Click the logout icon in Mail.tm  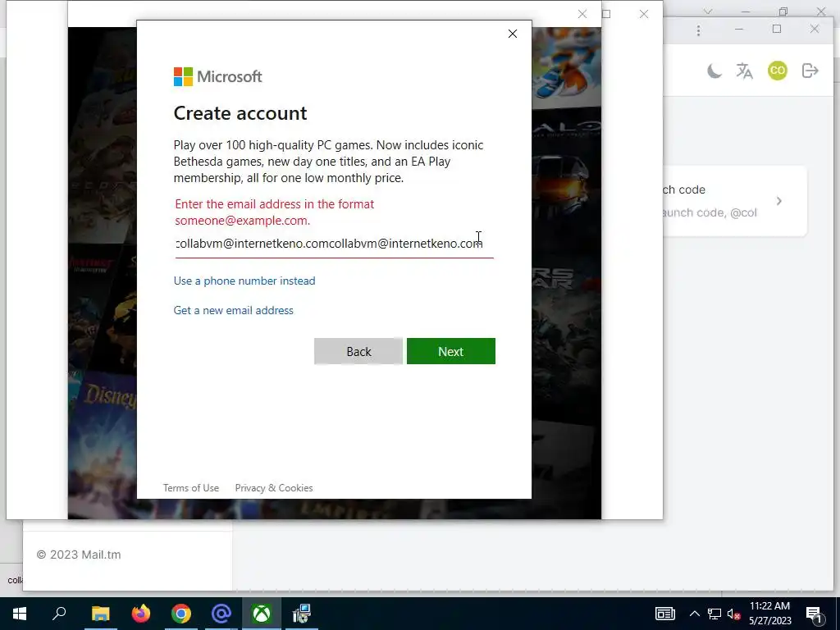point(810,71)
